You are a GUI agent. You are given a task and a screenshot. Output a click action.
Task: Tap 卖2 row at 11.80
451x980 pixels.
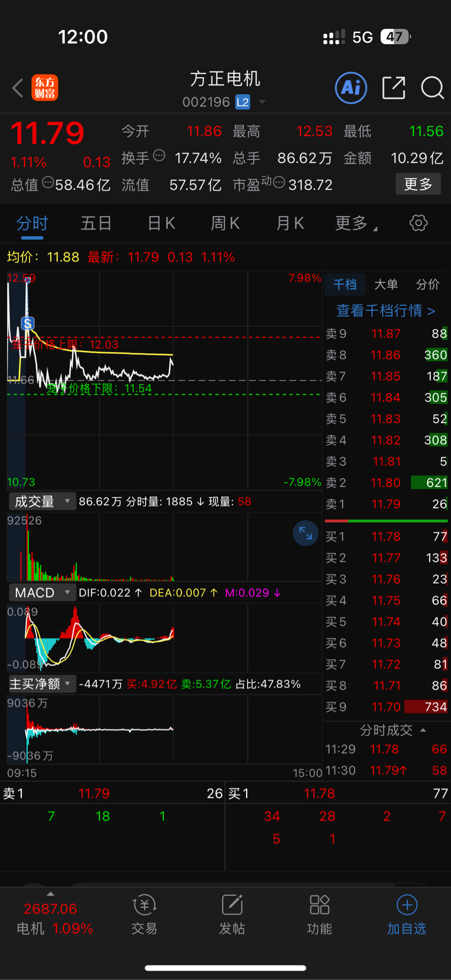tap(386, 482)
